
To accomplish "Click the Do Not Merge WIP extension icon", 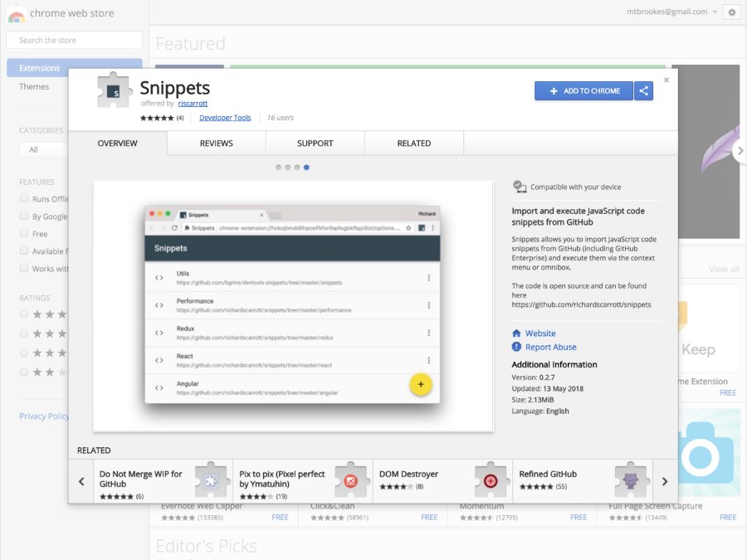I will tap(212, 481).
